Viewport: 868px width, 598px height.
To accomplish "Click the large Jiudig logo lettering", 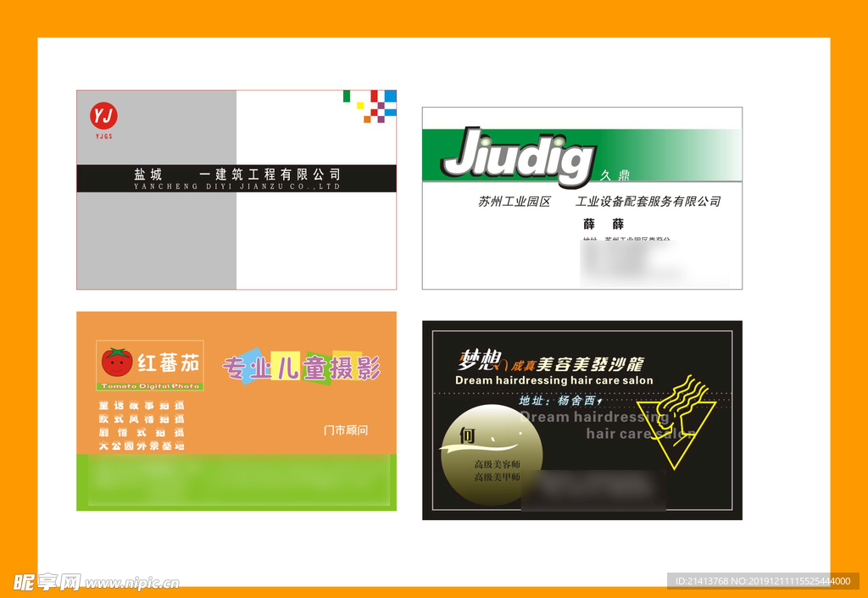I will click(x=519, y=157).
